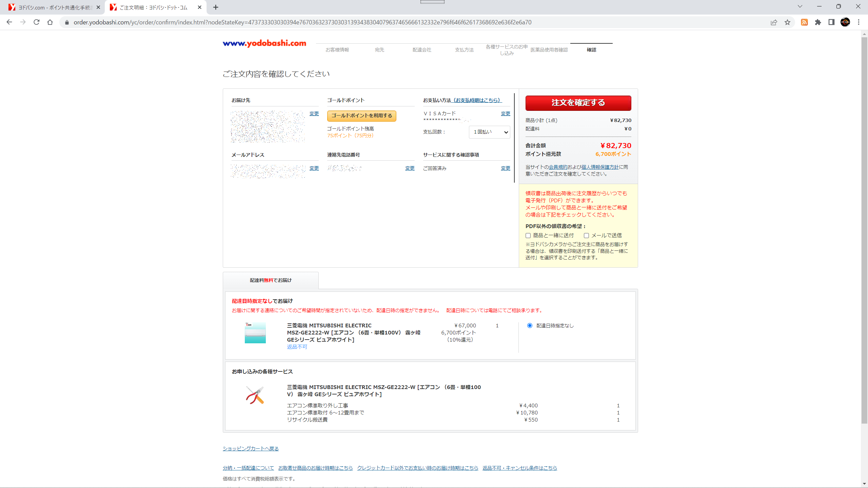The height and width of the screenshot is (488, 868).
Task: Select 配達日時指定なし radio button
Action: (x=530, y=325)
